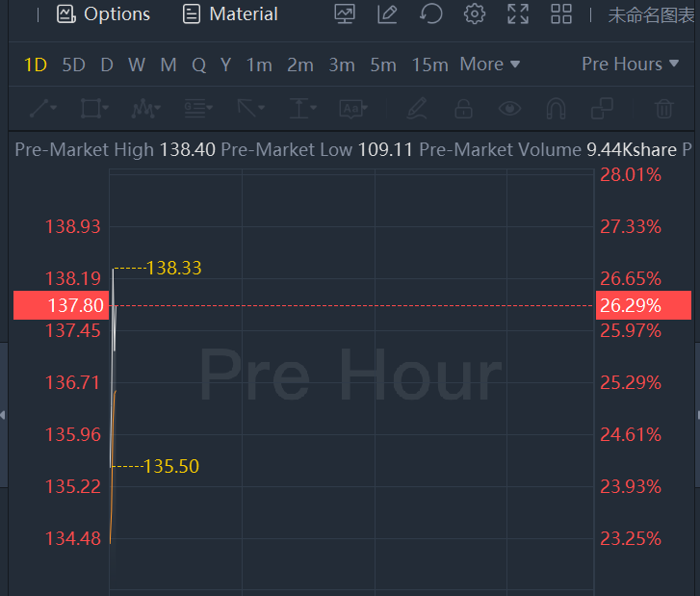Click the 137.80 current price marker
Image resolution: width=700 pixels, height=596 pixels.
60,305
